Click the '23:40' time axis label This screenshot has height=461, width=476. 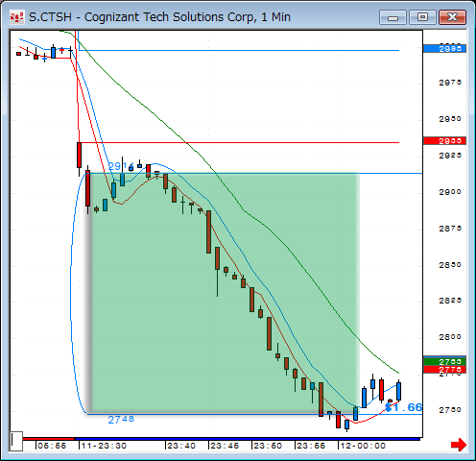point(181,446)
